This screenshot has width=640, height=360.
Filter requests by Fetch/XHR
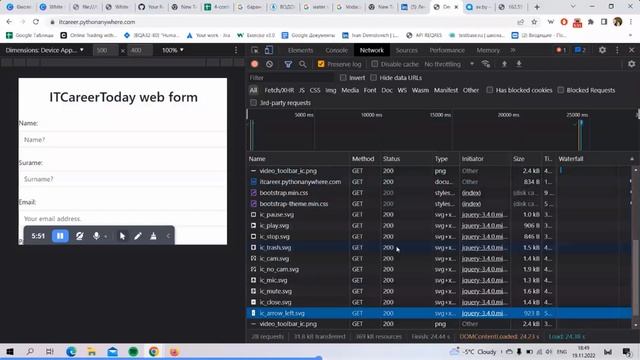point(279,90)
